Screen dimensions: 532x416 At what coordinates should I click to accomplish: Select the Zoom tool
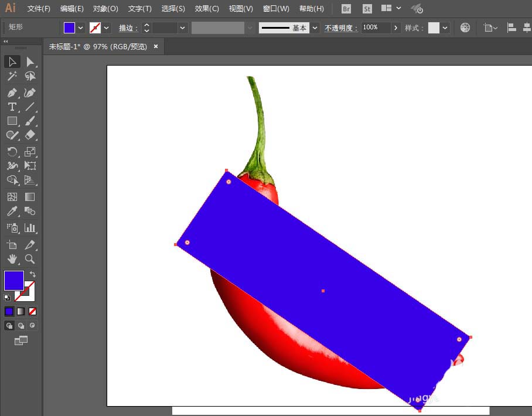30,259
